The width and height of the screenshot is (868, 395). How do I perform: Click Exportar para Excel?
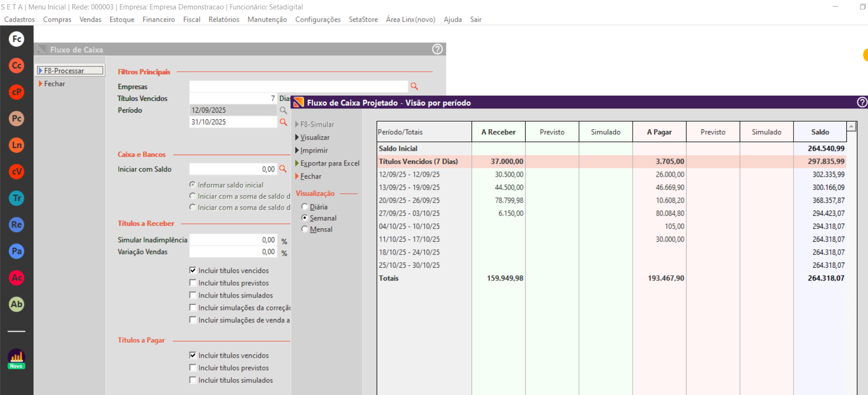click(x=330, y=164)
